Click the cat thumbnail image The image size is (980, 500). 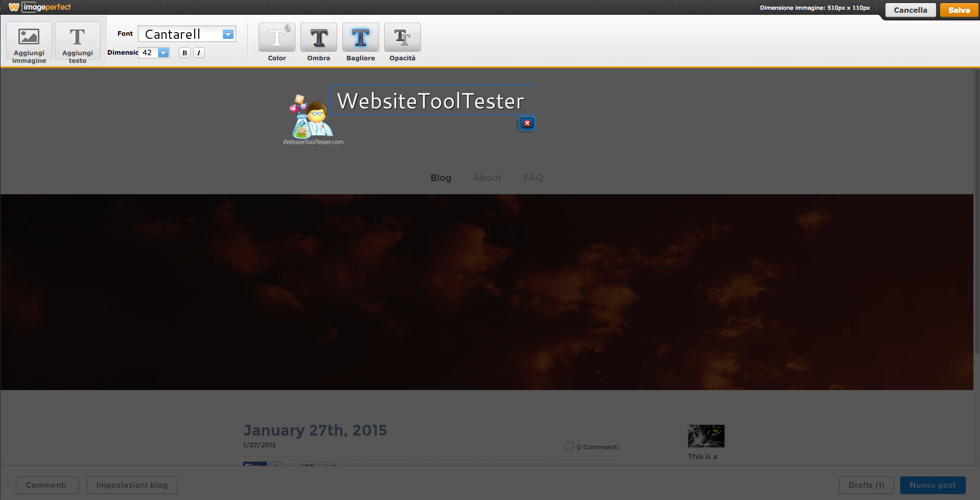(706, 436)
